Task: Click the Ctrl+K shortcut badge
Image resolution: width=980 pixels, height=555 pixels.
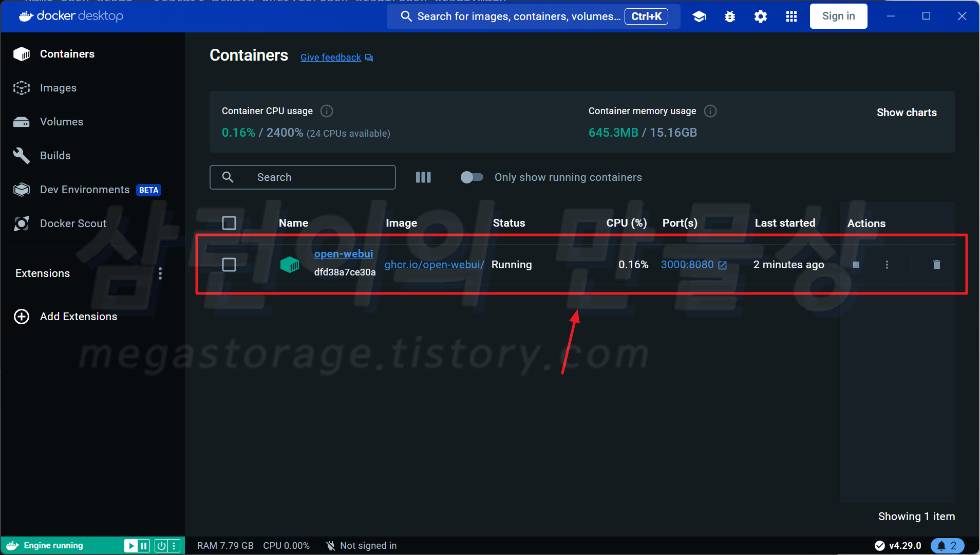Action: pyautogui.click(x=646, y=16)
